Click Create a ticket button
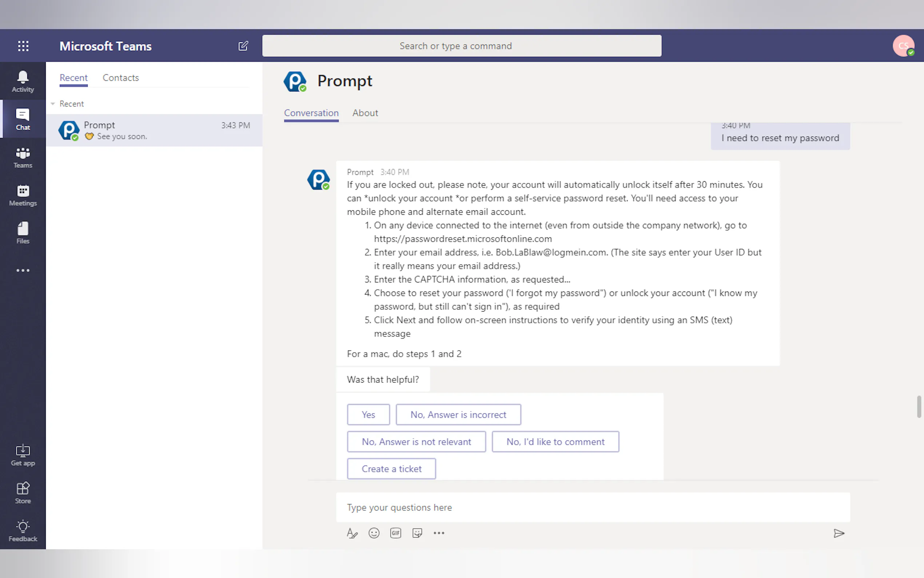Viewport: 924px width, 578px height. click(x=391, y=469)
